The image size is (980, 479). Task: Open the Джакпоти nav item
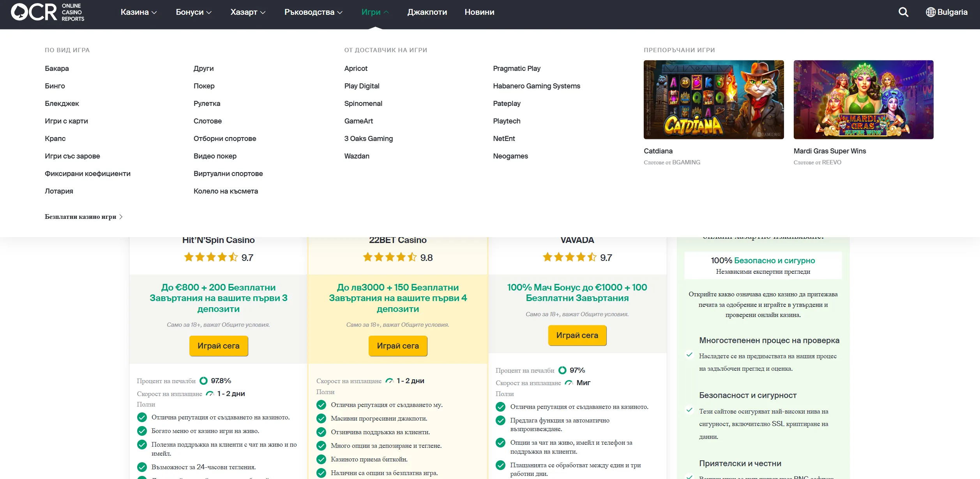click(x=427, y=12)
